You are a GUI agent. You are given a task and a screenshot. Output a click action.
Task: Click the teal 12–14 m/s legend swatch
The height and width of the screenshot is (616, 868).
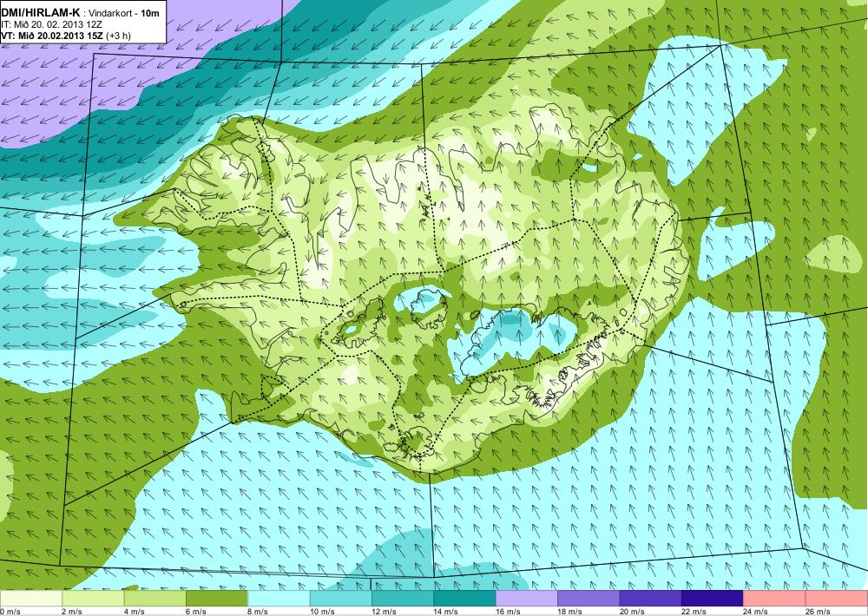point(403,599)
